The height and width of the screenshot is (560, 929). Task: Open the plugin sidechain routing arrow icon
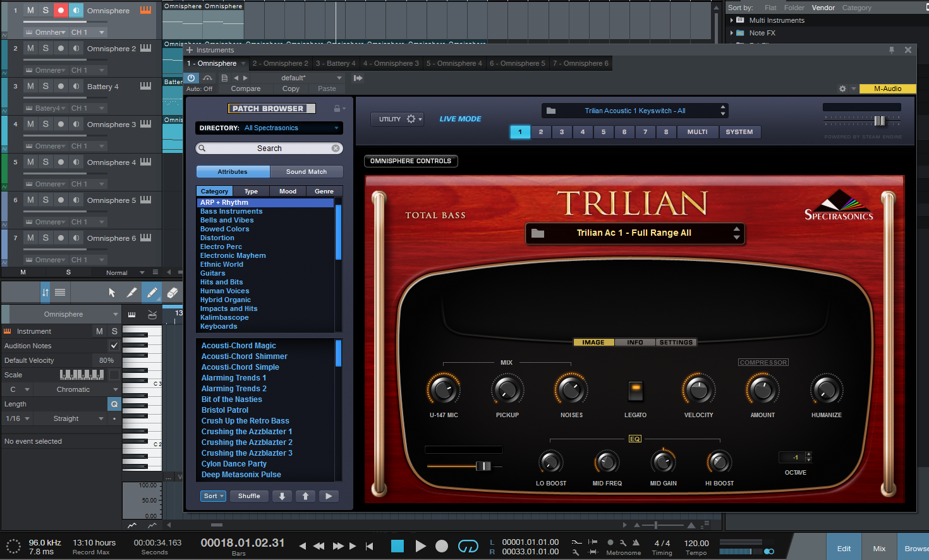pyautogui.click(x=358, y=78)
